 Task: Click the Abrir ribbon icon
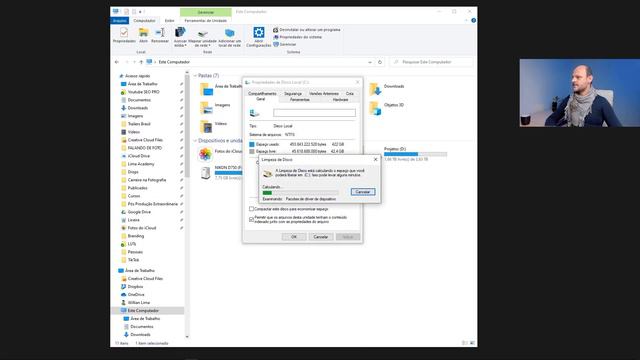[143, 36]
